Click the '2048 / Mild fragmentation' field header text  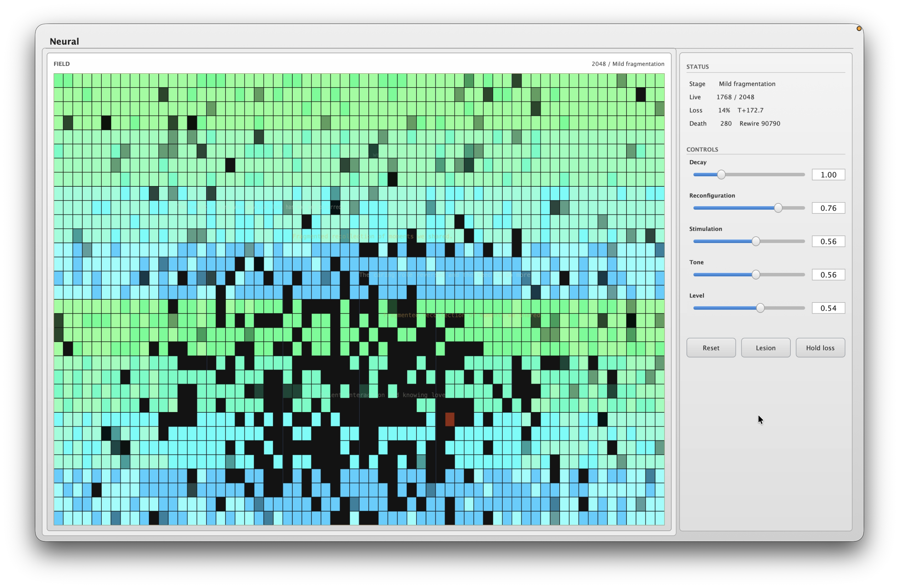pyautogui.click(x=627, y=64)
